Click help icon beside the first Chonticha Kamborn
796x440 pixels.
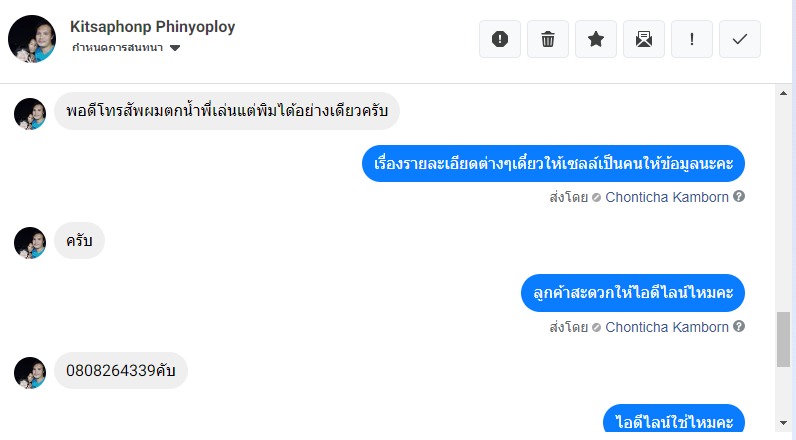tap(739, 197)
